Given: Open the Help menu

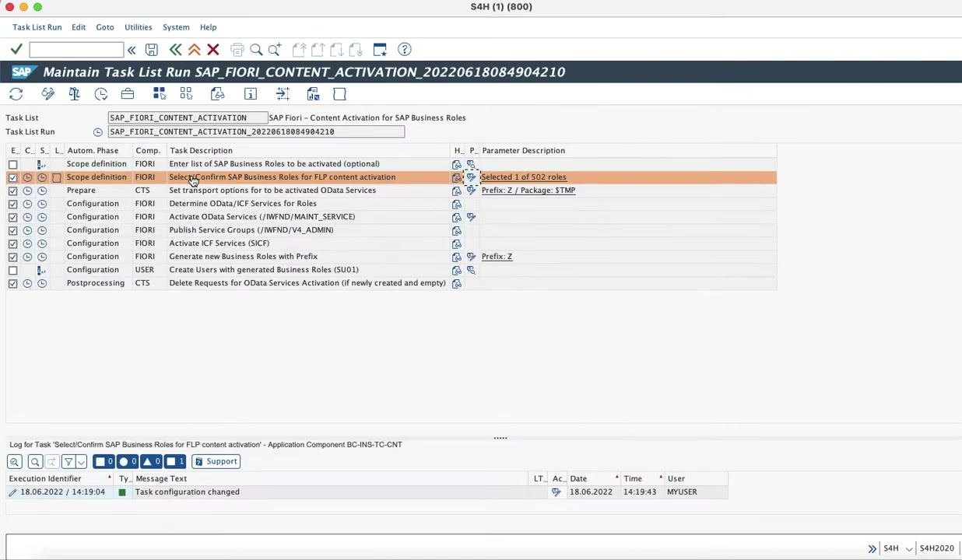Looking at the screenshot, I should 208,27.
